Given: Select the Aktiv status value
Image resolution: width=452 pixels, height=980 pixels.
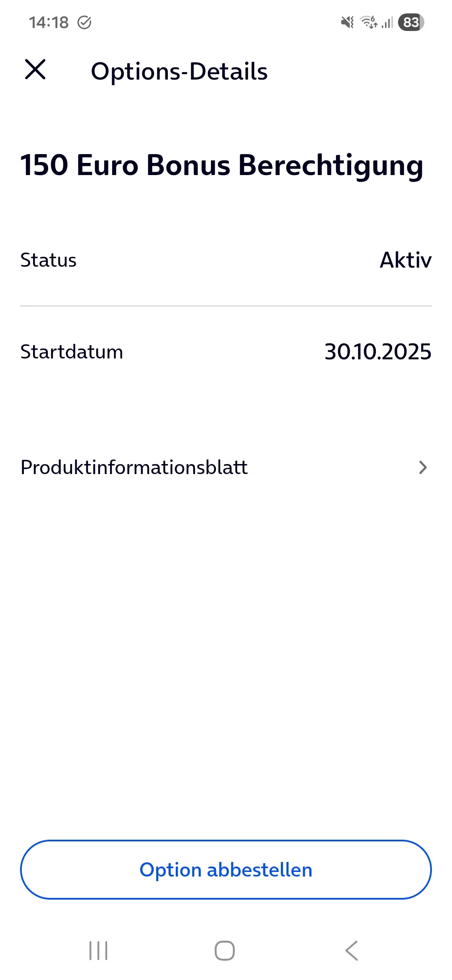Looking at the screenshot, I should point(405,260).
